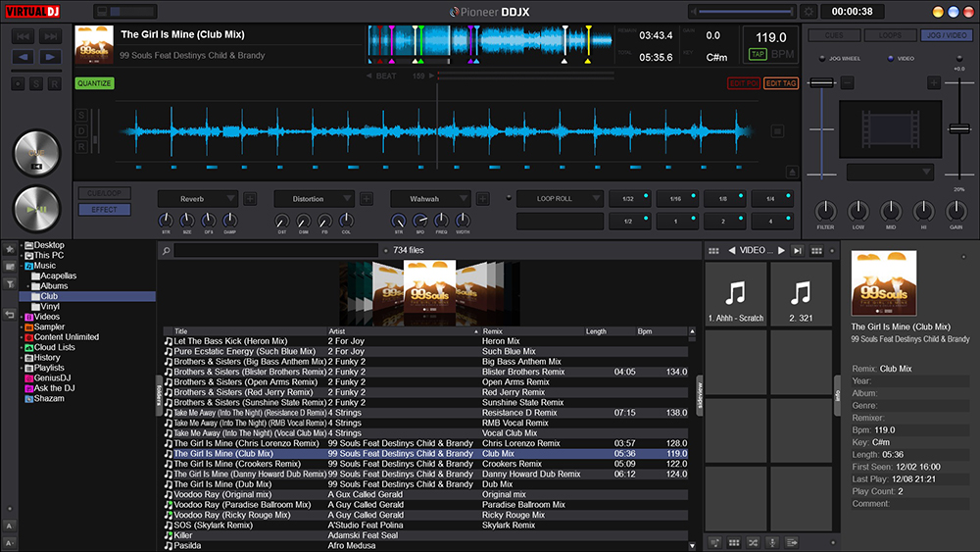Activate the 1/16 loop roll pad
This screenshot has height=552, width=980.
coord(677,199)
